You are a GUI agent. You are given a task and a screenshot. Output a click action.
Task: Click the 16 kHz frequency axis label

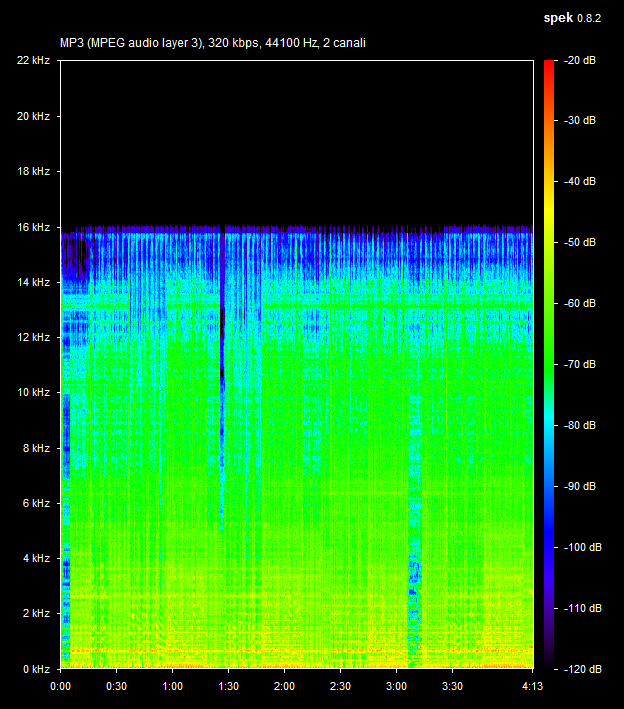click(33, 227)
